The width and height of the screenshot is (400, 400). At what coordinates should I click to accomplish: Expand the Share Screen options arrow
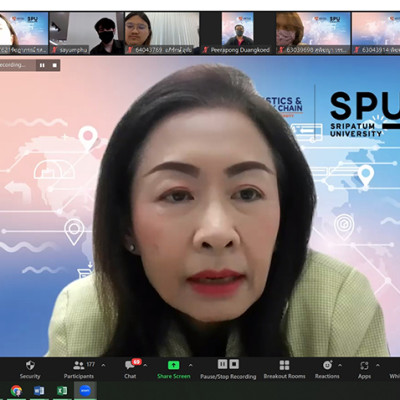190,365
